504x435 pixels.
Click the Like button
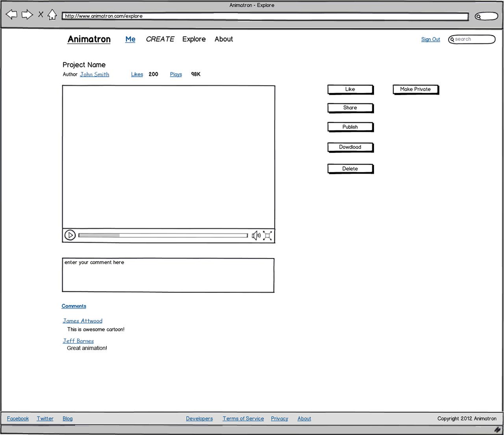coord(350,89)
